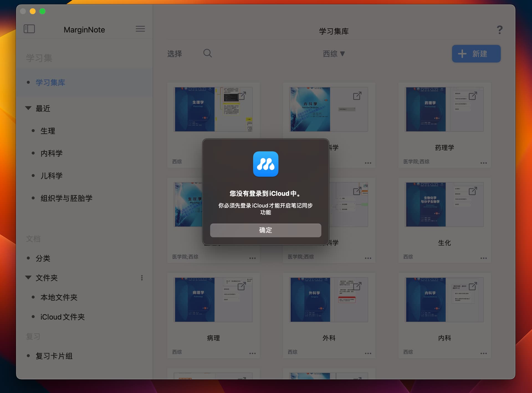Open the 药理学 card external-window icon
The height and width of the screenshot is (393, 532).
tap(473, 96)
